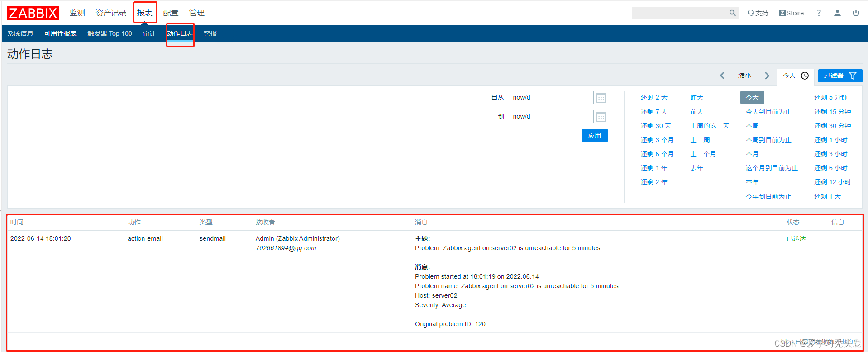Viewport: 868px width, 352px height.
Task: Select 前天 time range
Action: click(x=697, y=112)
